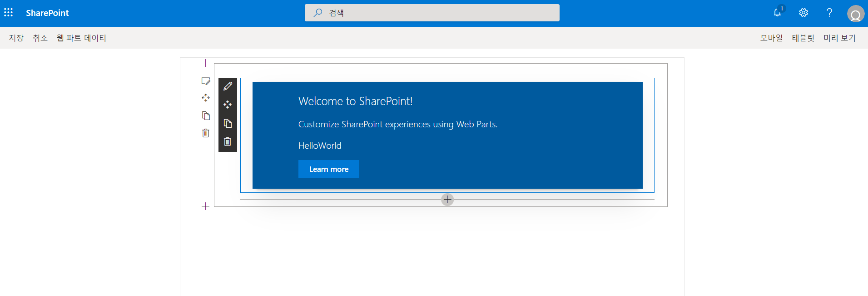Duplicate the section
Viewport: 868px width, 296px height.
pyautogui.click(x=206, y=115)
